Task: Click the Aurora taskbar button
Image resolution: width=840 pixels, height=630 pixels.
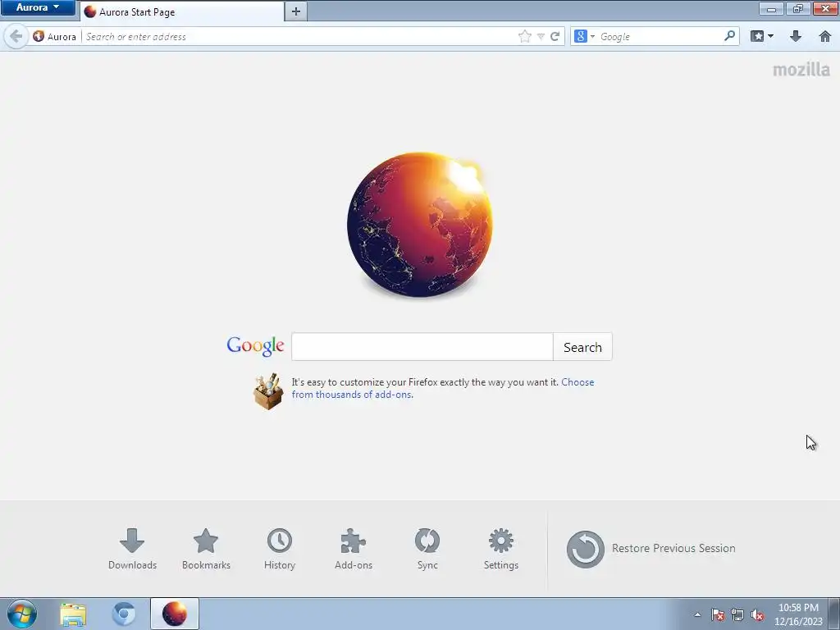Action: pos(175,614)
